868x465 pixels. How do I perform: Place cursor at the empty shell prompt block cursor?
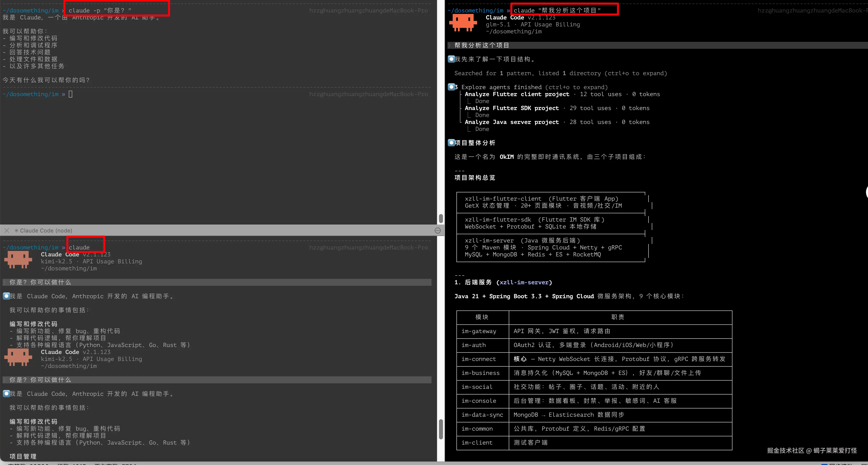pos(71,94)
